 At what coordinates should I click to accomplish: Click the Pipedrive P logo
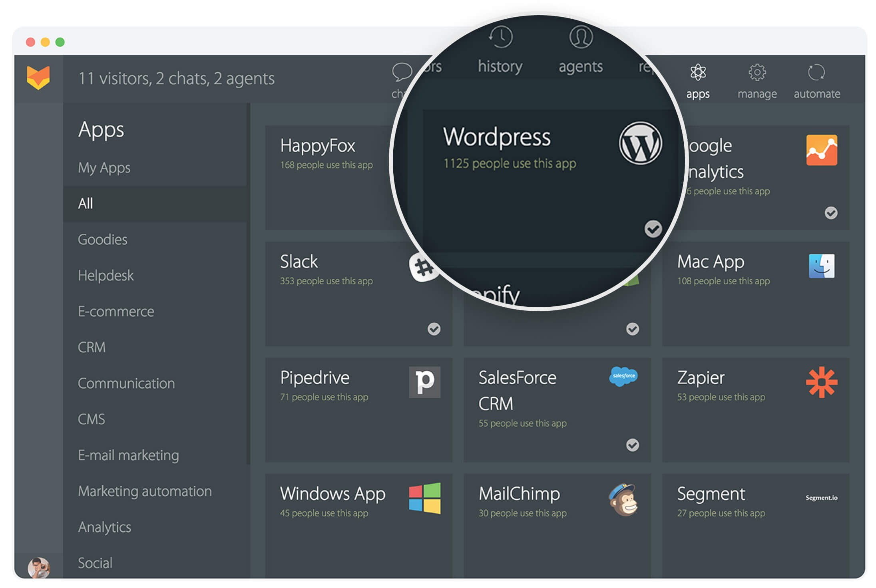(424, 382)
